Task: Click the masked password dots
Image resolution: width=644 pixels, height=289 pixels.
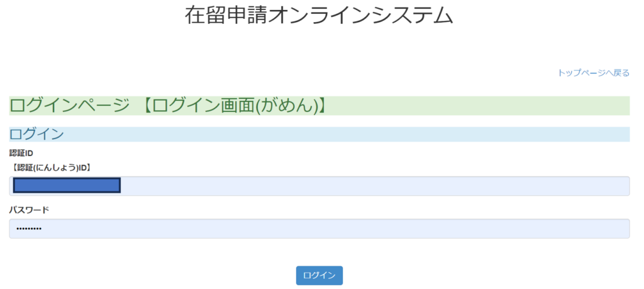Action: [29, 229]
